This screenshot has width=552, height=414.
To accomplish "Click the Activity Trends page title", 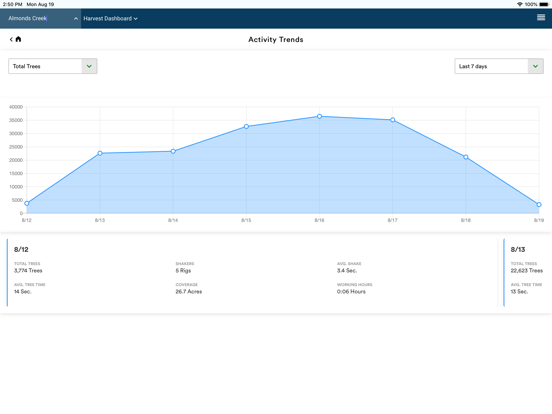I will coord(276,39).
